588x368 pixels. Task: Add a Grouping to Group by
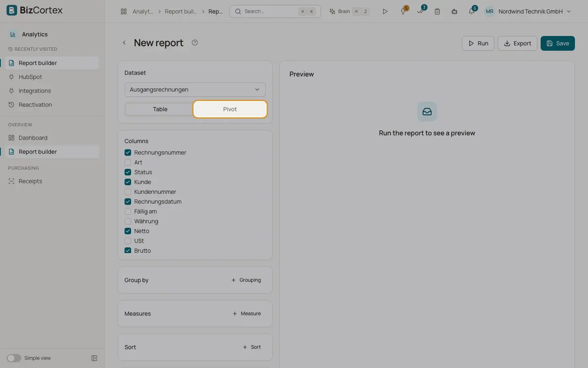tap(246, 280)
